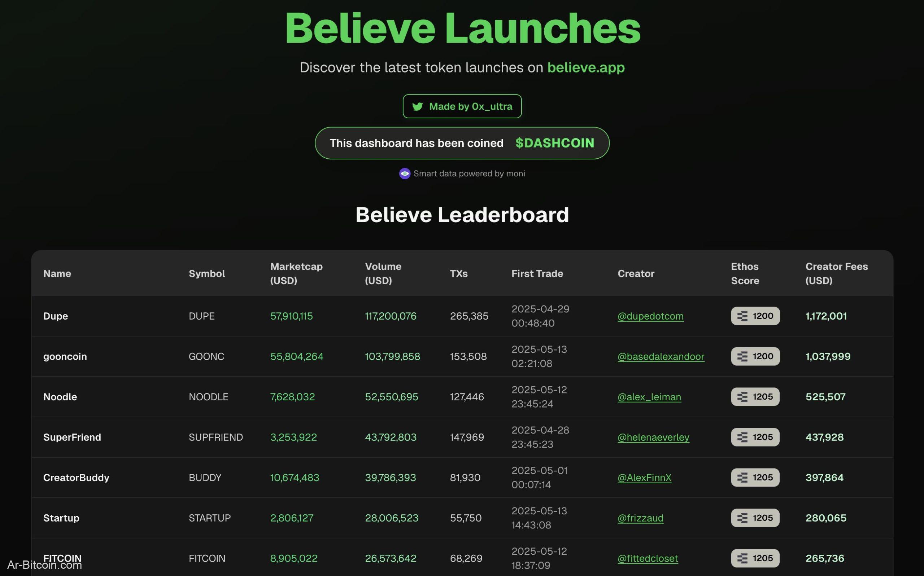
Task: Sort by Volume (USD) column header
Action: [383, 273]
